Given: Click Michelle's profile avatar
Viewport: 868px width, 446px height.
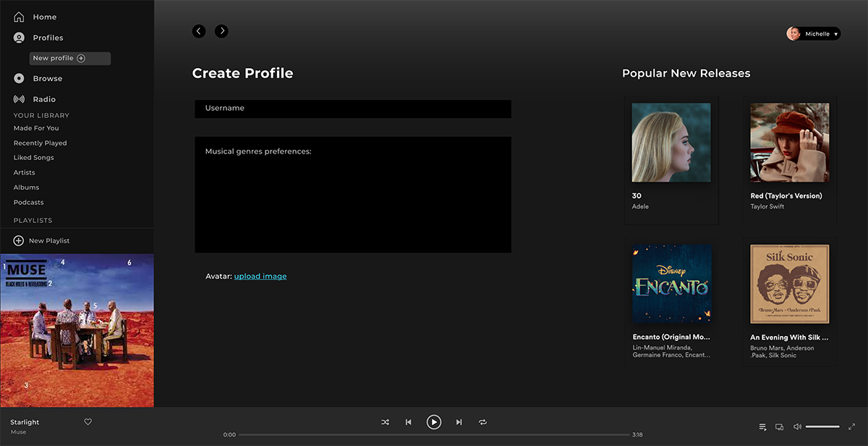Looking at the screenshot, I should click(793, 33).
